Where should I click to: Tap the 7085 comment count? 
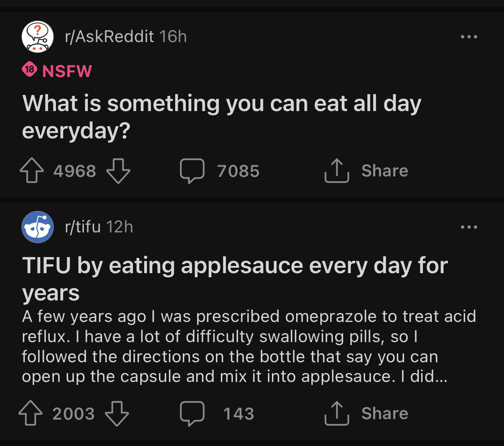click(x=238, y=171)
